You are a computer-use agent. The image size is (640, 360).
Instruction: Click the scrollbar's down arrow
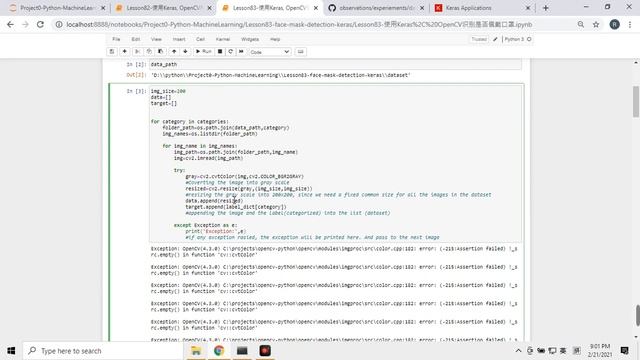point(636,337)
